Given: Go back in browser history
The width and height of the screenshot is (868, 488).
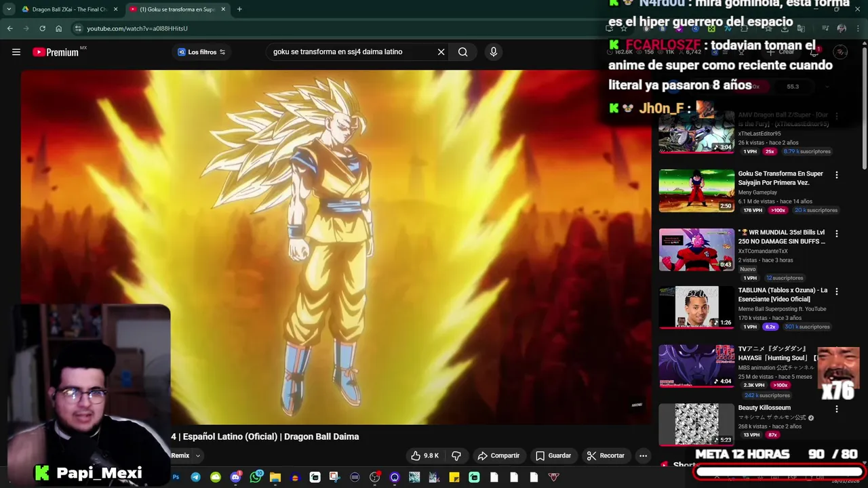Looking at the screenshot, I should pos(10,28).
